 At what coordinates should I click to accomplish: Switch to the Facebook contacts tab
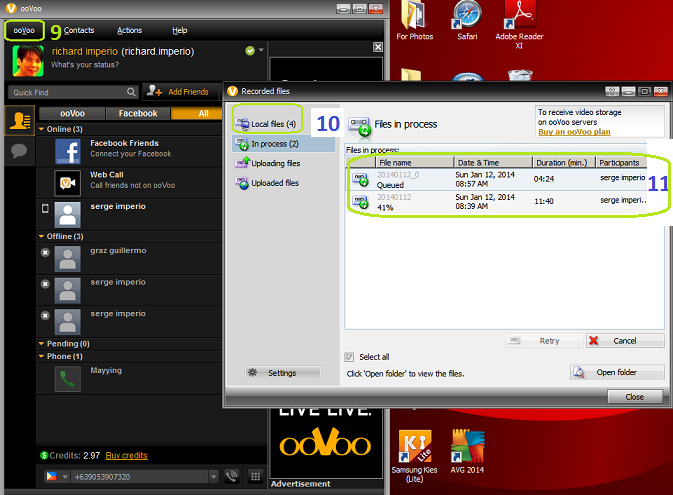tap(138, 113)
